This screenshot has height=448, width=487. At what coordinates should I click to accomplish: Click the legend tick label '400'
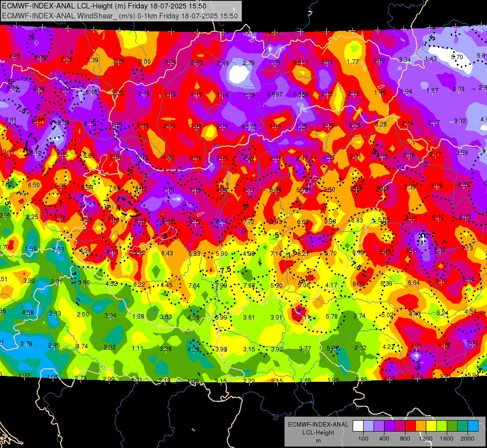pos(384,439)
